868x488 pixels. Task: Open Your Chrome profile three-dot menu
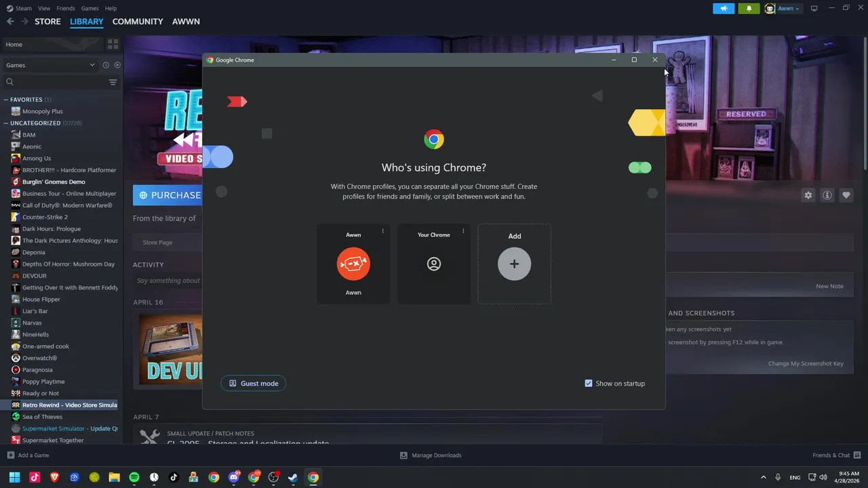coord(463,231)
